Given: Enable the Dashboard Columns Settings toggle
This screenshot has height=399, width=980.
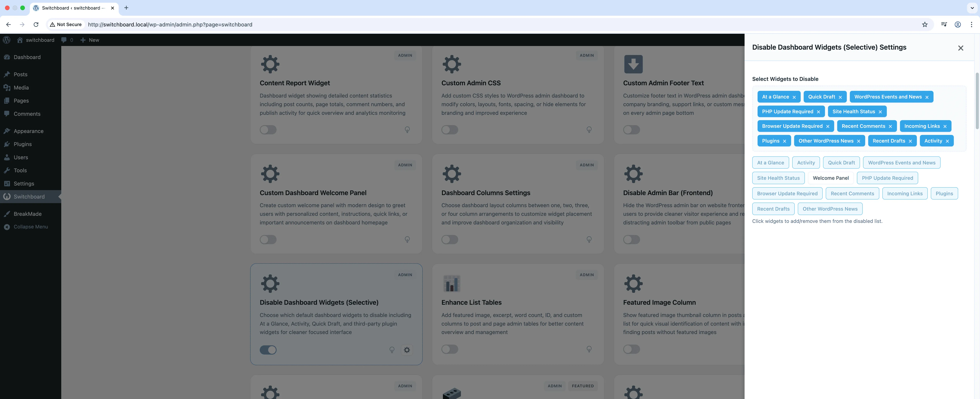Looking at the screenshot, I should click(x=450, y=240).
